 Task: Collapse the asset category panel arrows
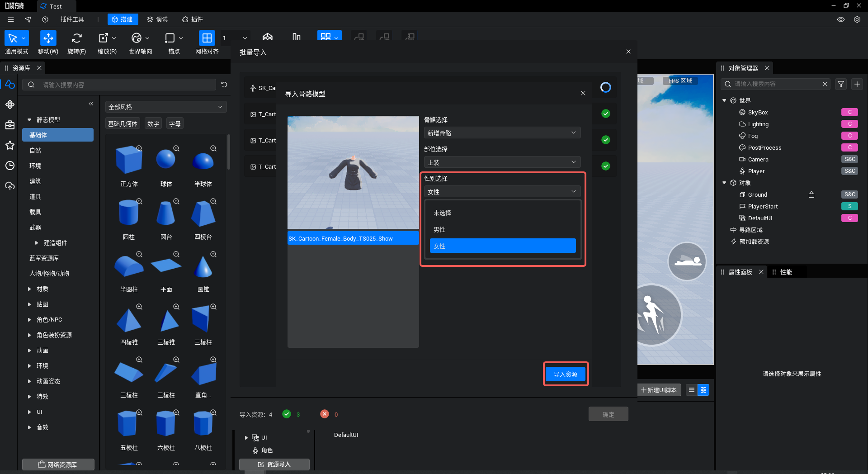pos(91,104)
